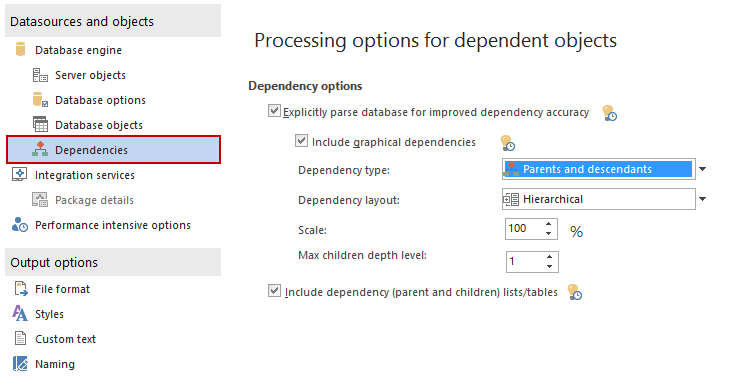Open the Dependency layout dropdown arrow
This screenshot has width=746, height=376.
702,199
